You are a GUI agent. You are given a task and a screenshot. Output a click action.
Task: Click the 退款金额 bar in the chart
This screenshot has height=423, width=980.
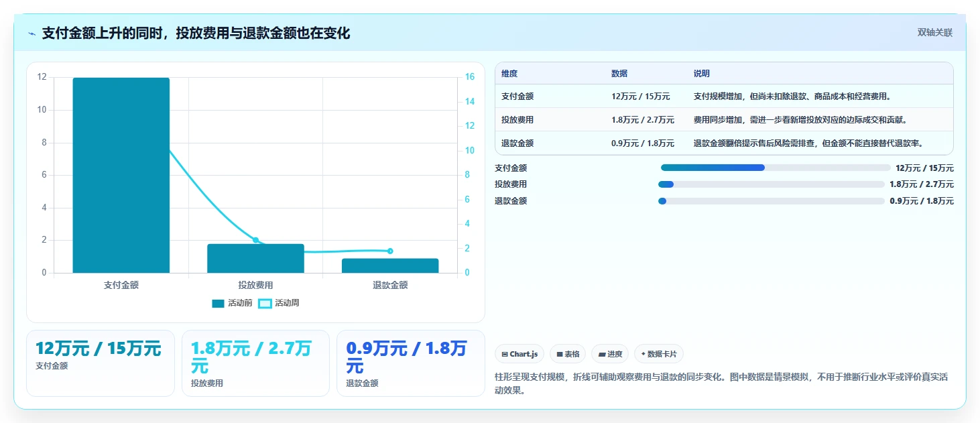[390, 265]
